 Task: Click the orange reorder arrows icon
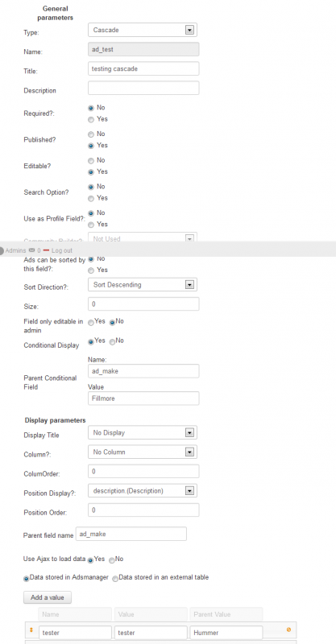[x=31, y=630]
